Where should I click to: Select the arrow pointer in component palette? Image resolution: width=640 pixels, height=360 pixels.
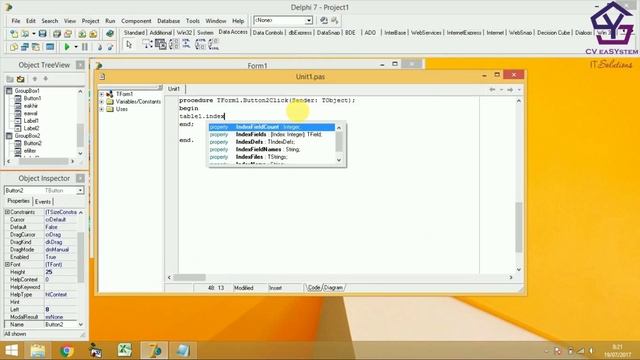[129, 44]
